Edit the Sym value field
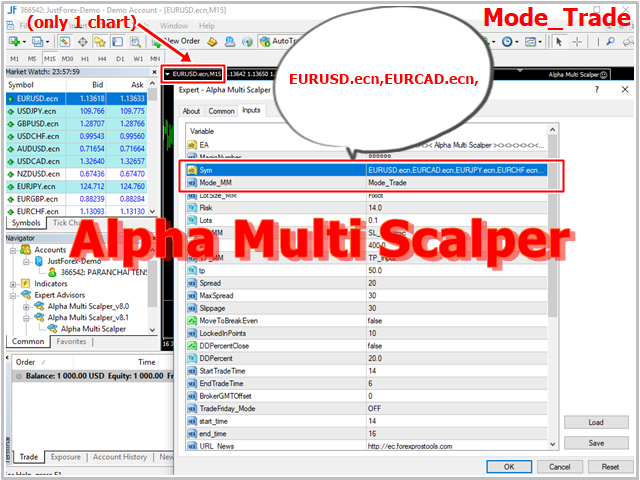Viewport: 640px width, 480px height. (x=456, y=170)
